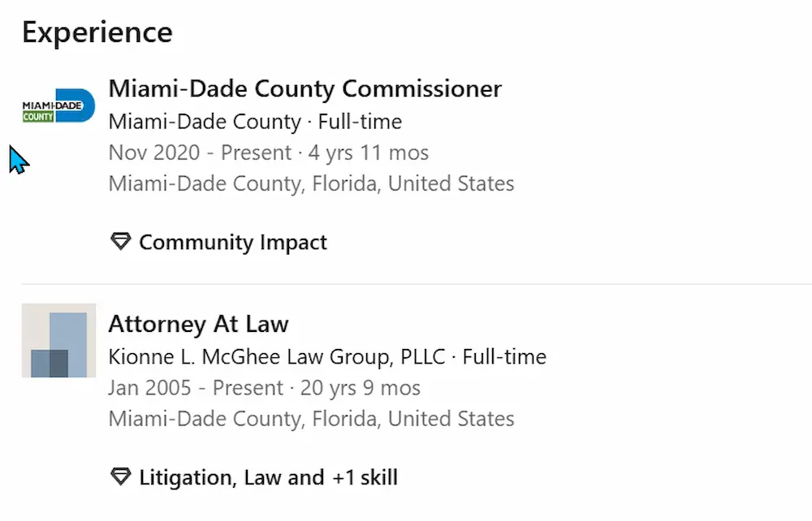Click the Experience section heading
Screen dimensions: 812x521
point(97,32)
